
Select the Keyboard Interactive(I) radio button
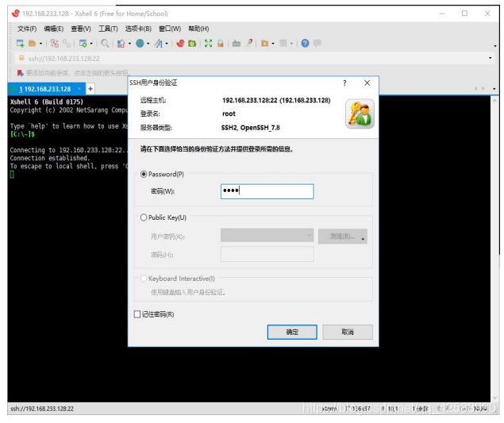[144, 279]
